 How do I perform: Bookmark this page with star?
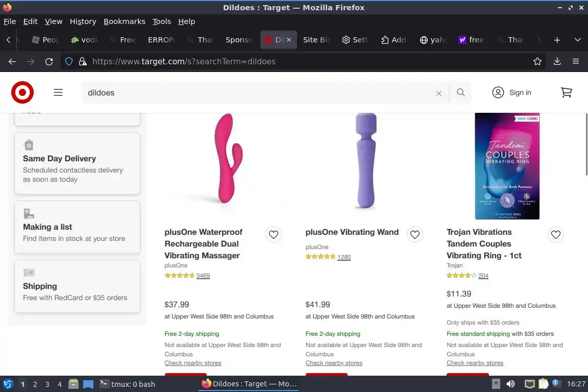click(537, 62)
